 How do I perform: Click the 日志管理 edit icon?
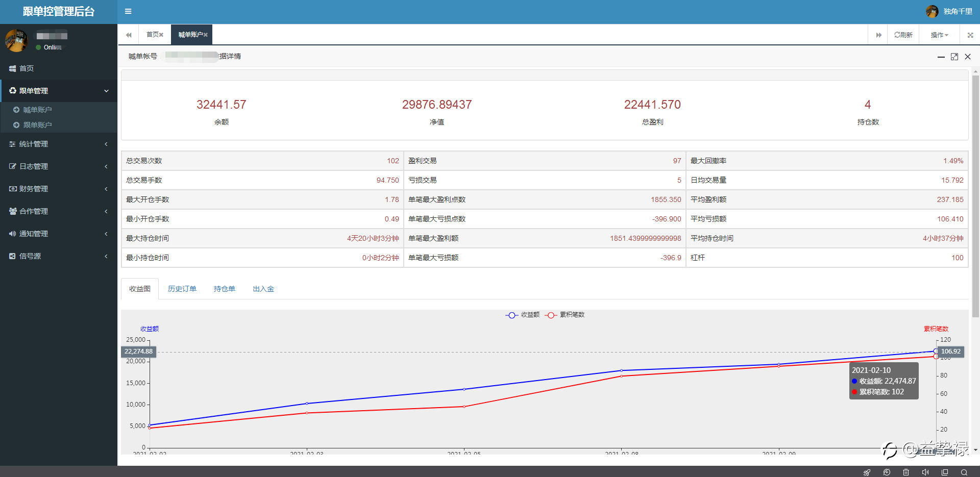12,166
